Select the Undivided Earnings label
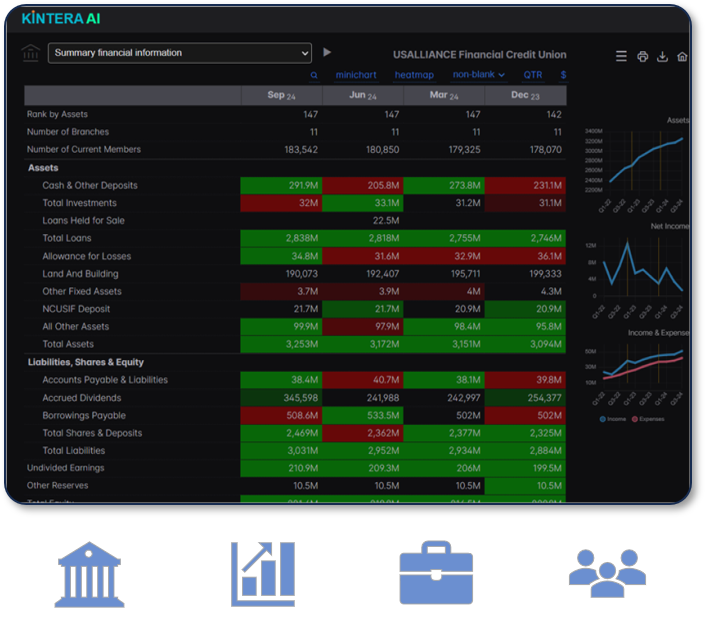The image size is (705, 618). pyautogui.click(x=66, y=468)
